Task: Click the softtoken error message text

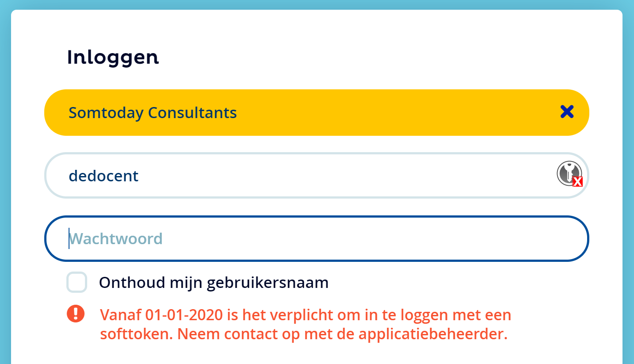Action: click(x=305, y=325)
